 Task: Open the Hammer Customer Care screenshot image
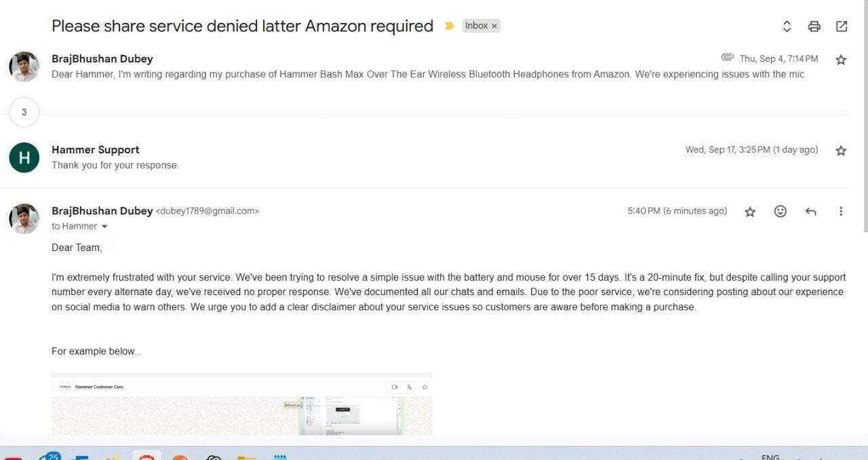tap(242, 404)
